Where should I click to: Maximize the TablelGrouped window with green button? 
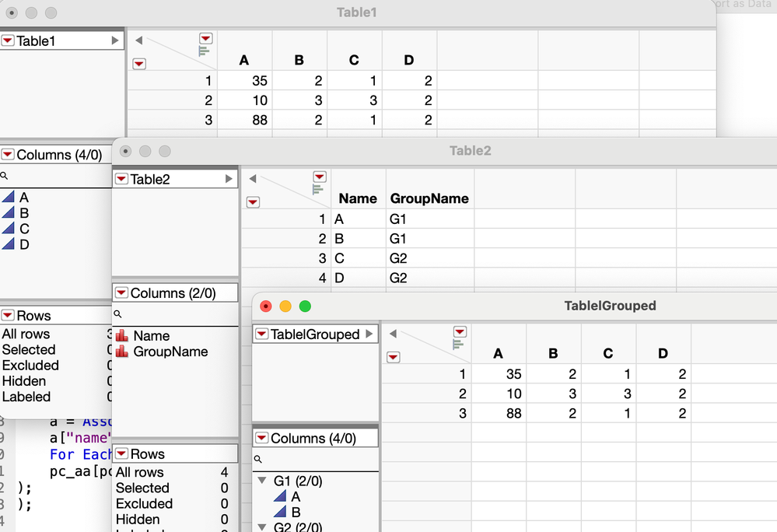305,306
